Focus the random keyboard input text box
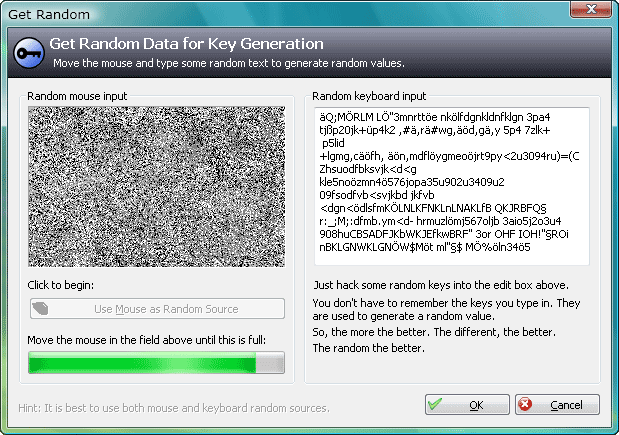 pos(452,186)
